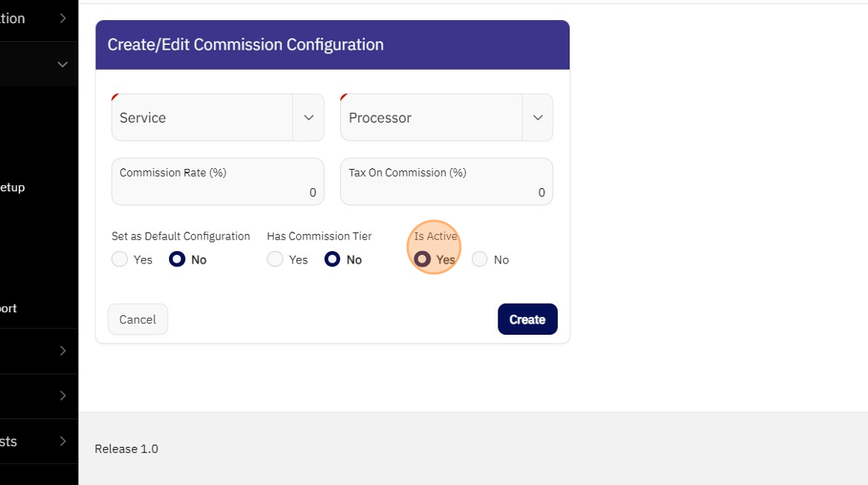Expand the sidebar menu ending in "sts"

(63, 442)
